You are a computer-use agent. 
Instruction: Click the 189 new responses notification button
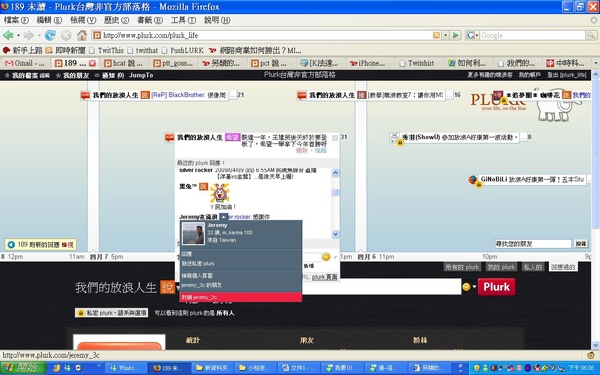pyautogui.click(x=41, y=245)
